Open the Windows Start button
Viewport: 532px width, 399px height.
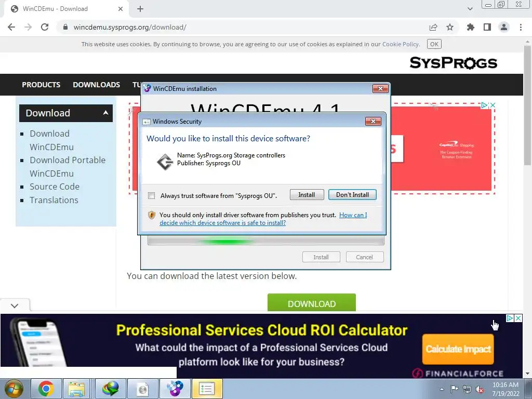(x=13, y=389)
